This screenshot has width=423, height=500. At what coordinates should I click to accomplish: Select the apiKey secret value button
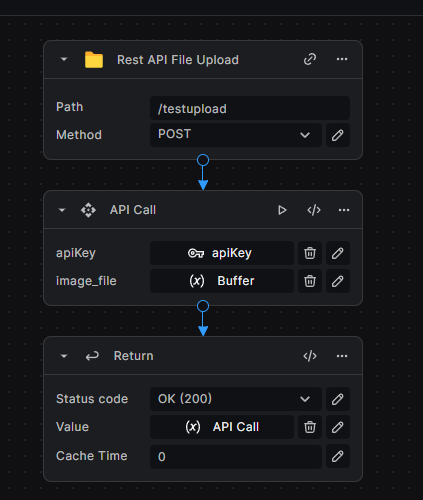click(x=222, y=253)
